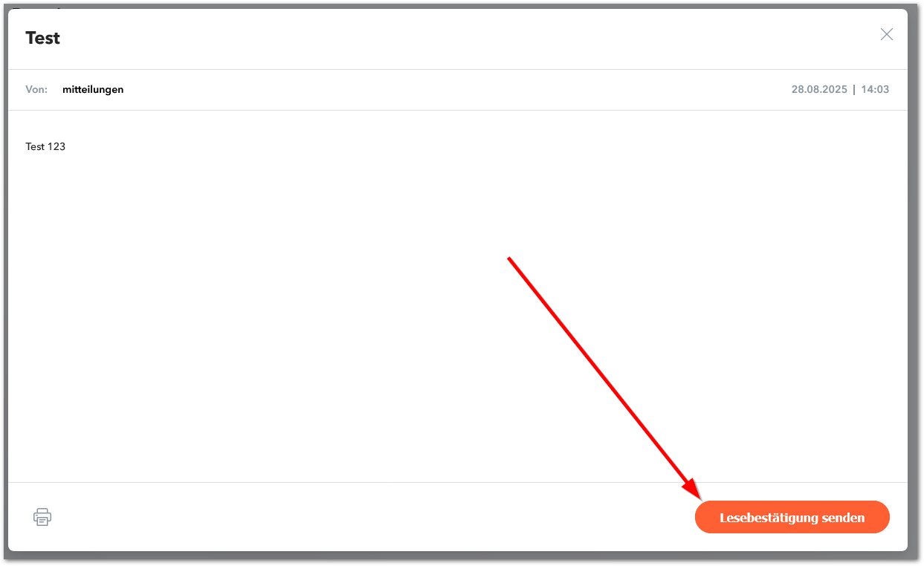
Task: Click the separator bar between date and time
Action: (x=854, y=89)
